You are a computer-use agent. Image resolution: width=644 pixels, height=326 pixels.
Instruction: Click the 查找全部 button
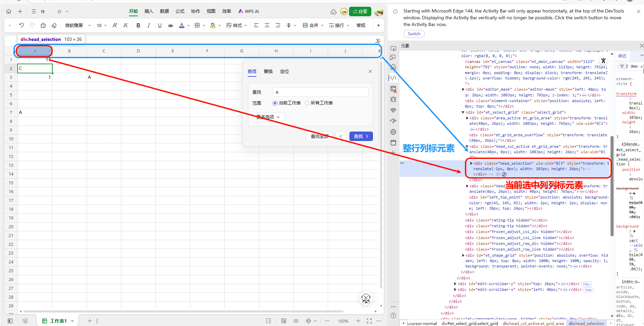click(319, 136)
